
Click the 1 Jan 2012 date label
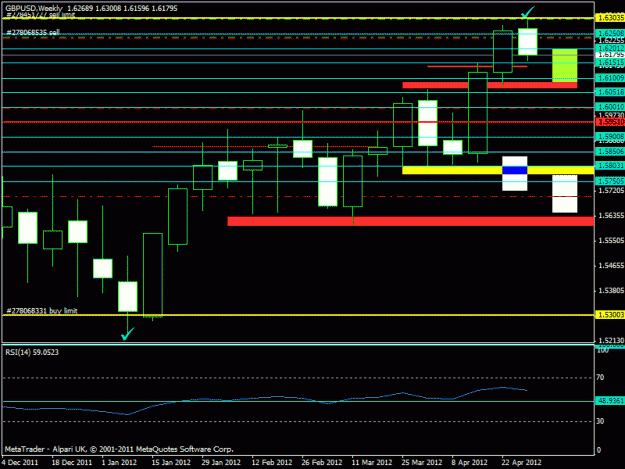pos(119,462)
